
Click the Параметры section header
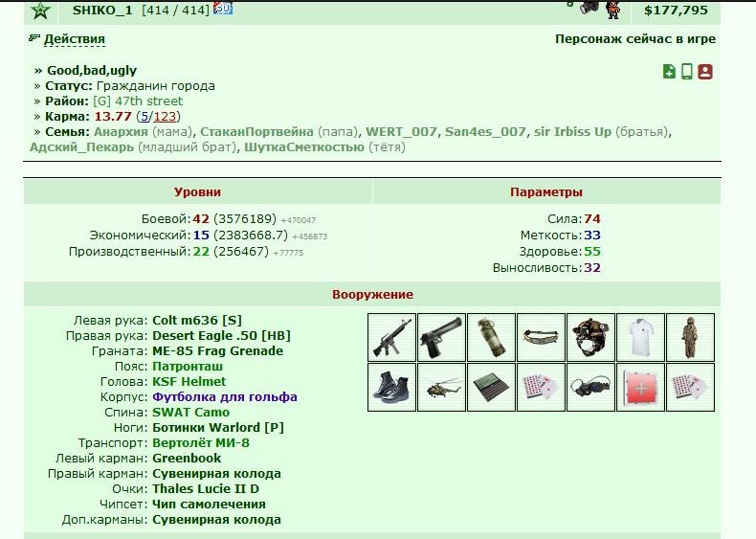click(546, 192)
